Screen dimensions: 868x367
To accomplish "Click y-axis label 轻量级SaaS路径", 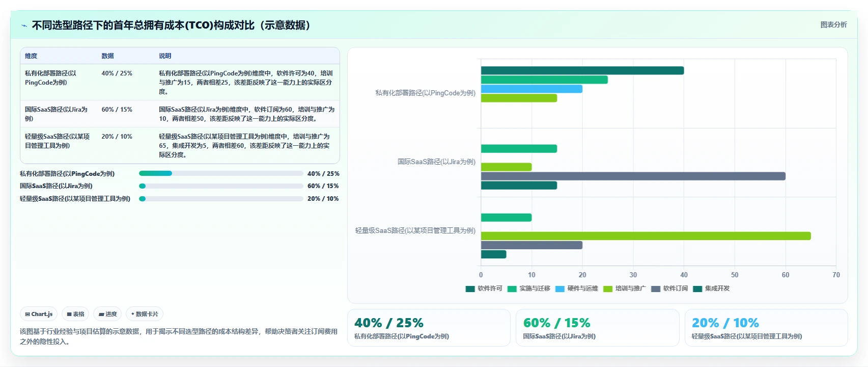I will click(415, 230).
